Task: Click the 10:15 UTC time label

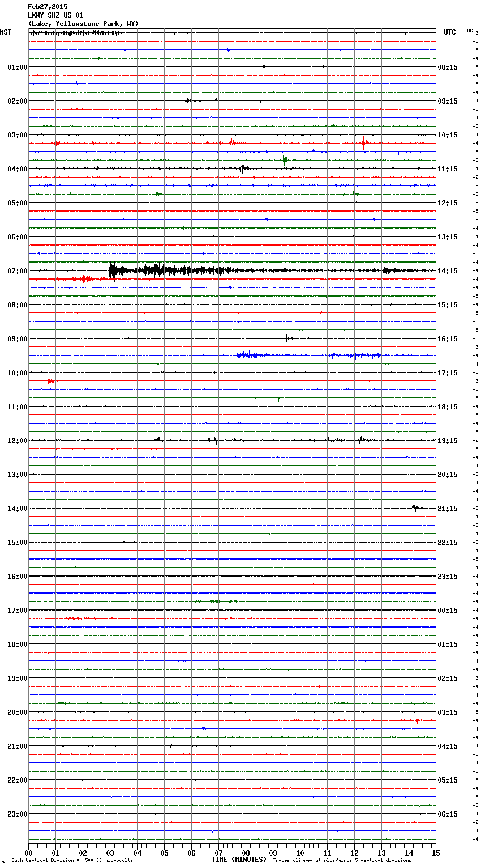Action: coord(448,135)
